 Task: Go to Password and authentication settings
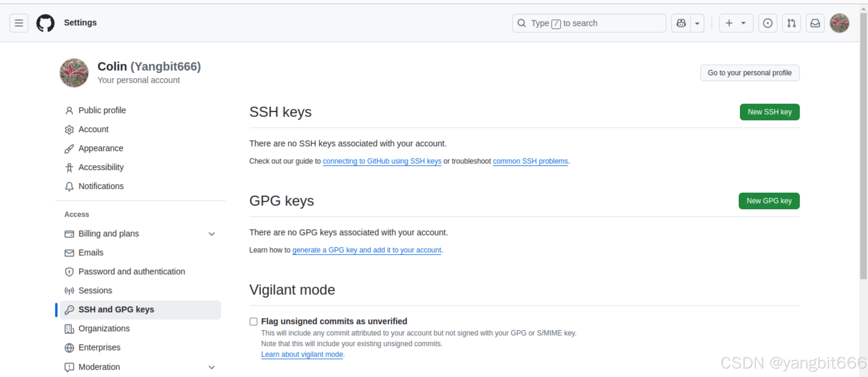pos(131,271)
